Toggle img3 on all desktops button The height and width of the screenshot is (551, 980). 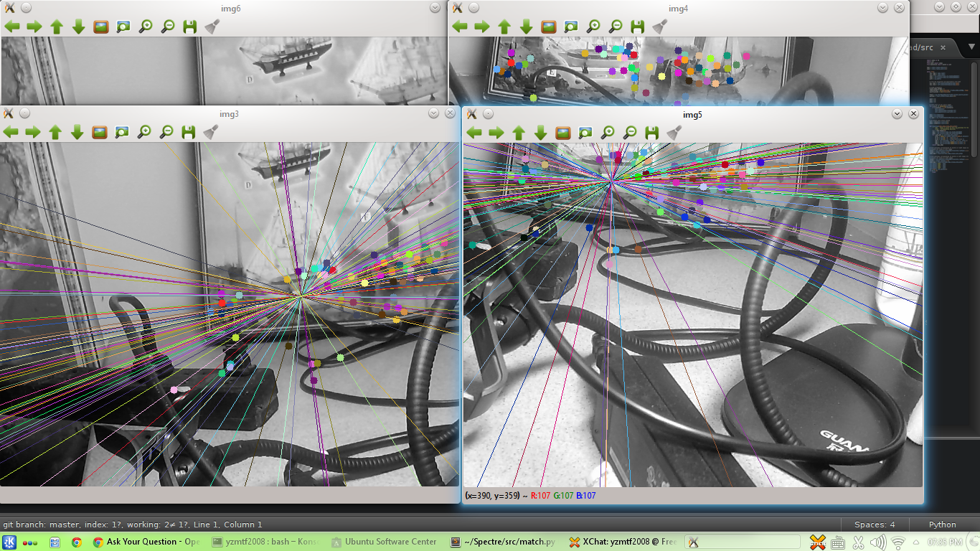[25, 113]
